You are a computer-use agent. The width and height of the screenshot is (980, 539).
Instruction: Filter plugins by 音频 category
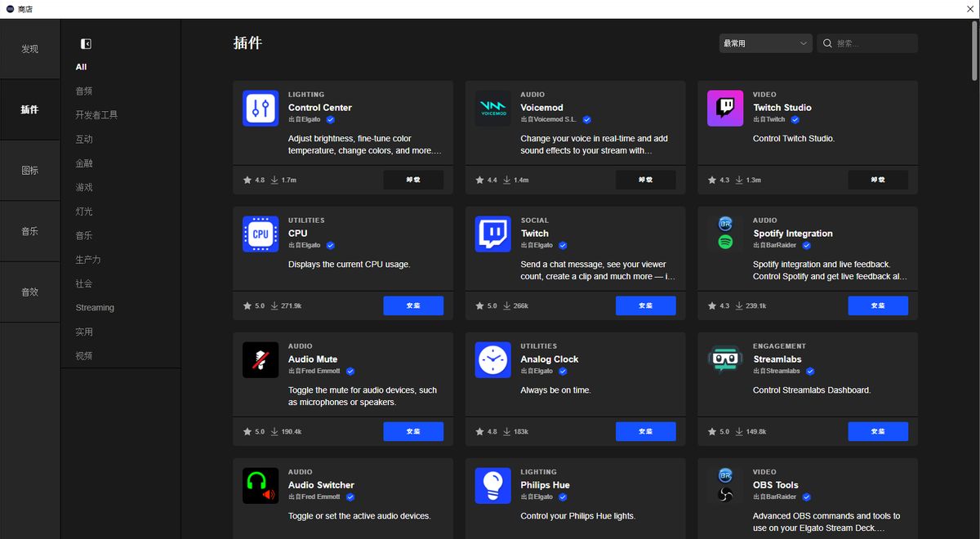[x=84, y=91]
